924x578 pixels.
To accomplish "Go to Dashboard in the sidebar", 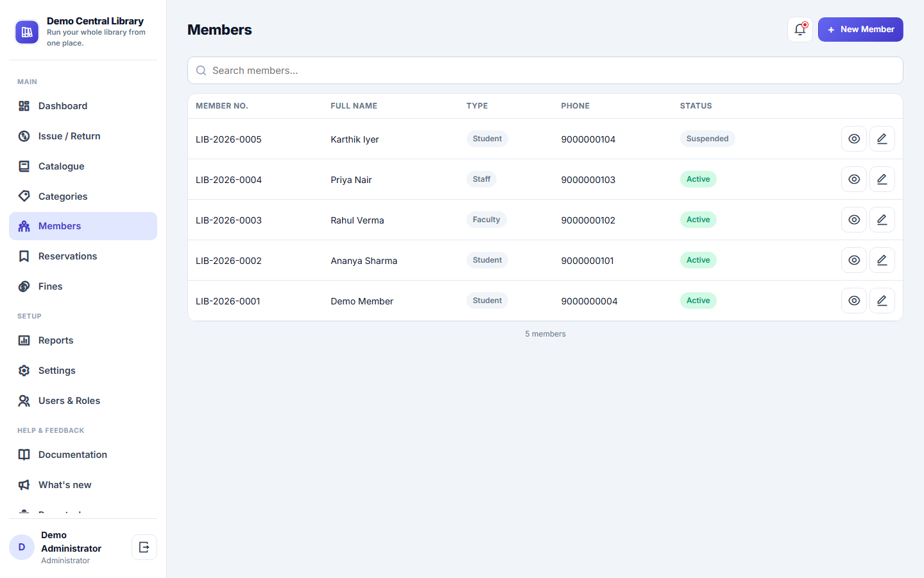I will (83, 106).
